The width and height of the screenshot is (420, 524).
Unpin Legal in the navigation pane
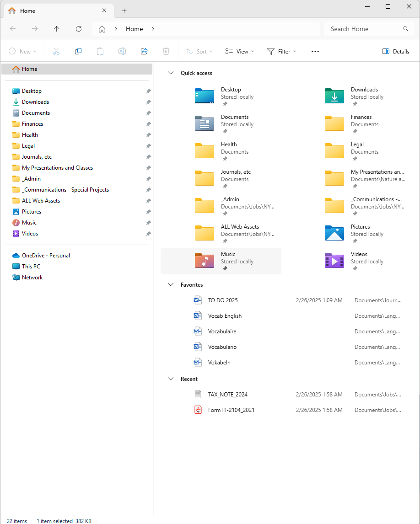(x=149, y=146)
